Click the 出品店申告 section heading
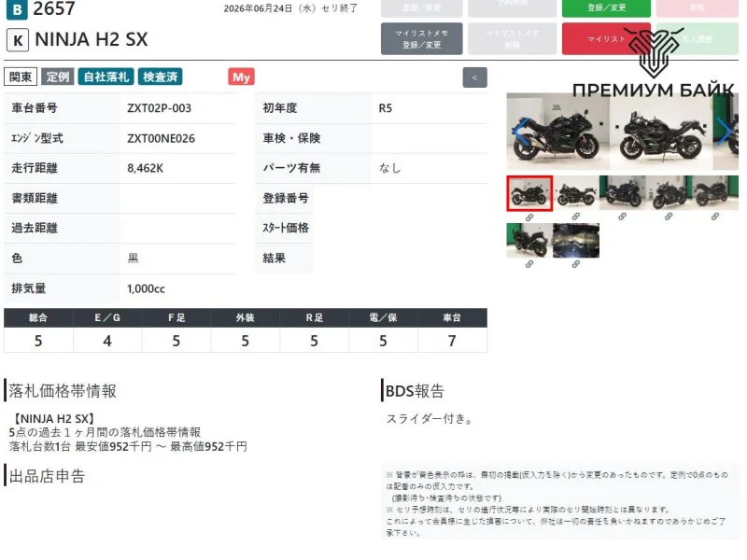This screenshot has height=560, width=747. (x=47, y=476)
